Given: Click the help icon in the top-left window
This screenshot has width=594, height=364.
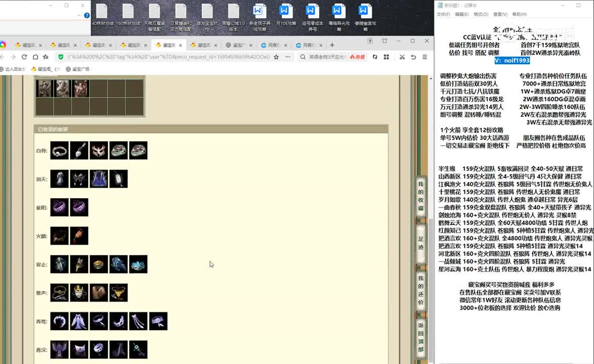Looking at the screenshot, I should point(87,16).
